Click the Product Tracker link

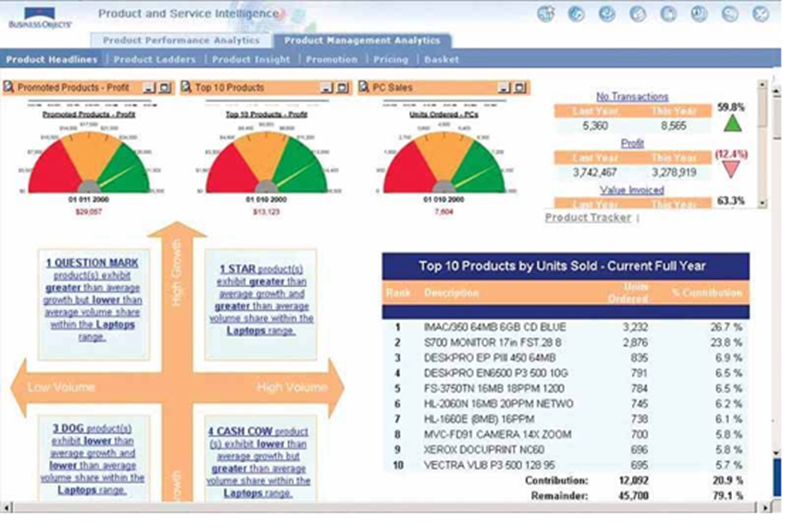(588, 218)
